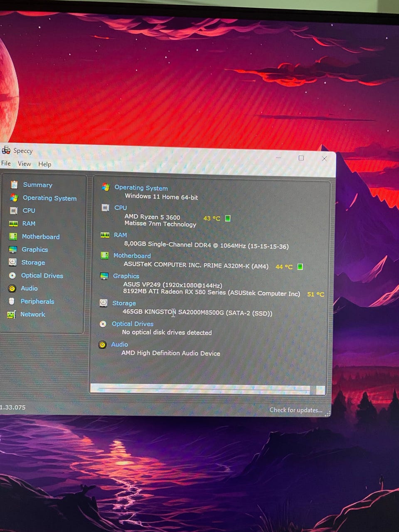
Task: Open the View menu
Action: click(24, 164)
